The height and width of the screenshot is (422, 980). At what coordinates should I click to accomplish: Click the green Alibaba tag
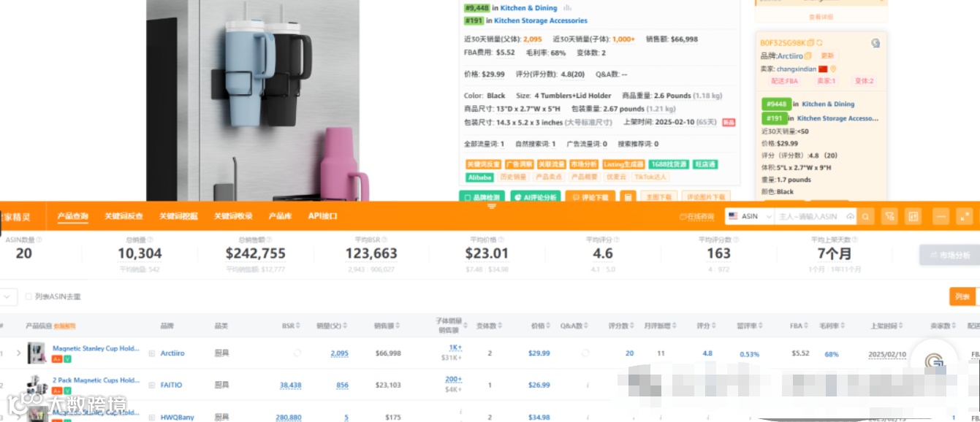pos(479,177)
